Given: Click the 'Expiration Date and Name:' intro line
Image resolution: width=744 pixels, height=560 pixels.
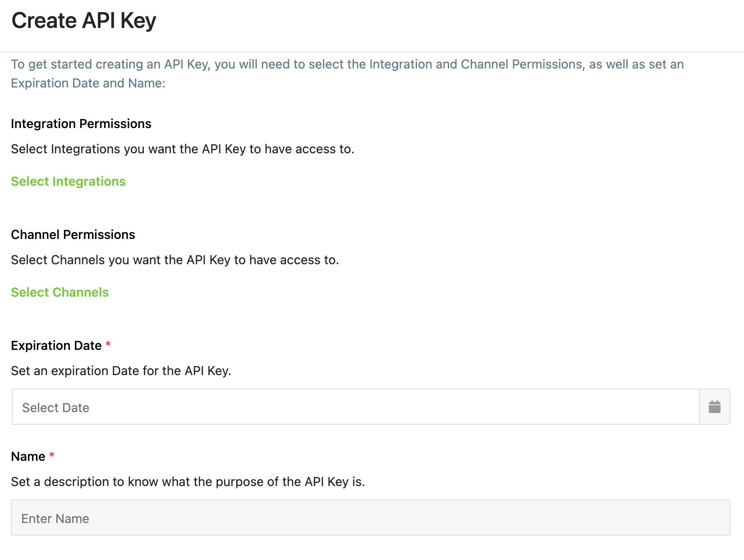Looking at the screenshot, I should (x=88, y=83).
